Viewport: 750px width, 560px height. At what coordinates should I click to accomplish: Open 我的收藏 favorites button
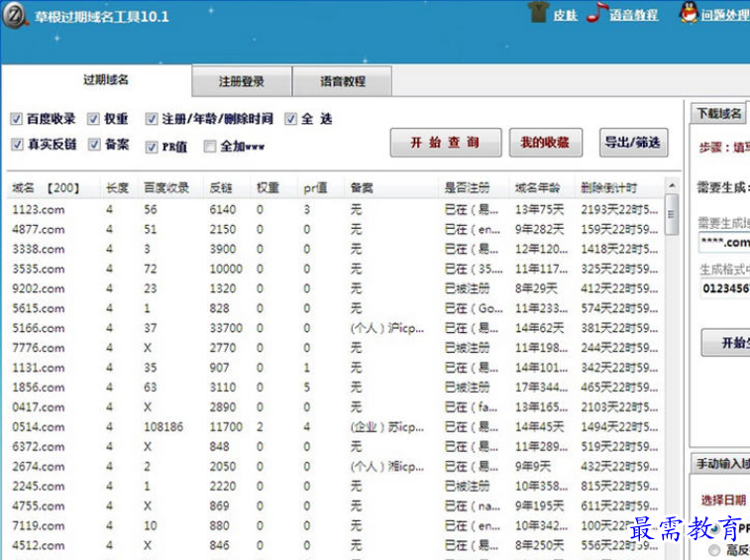coord(545,143)
